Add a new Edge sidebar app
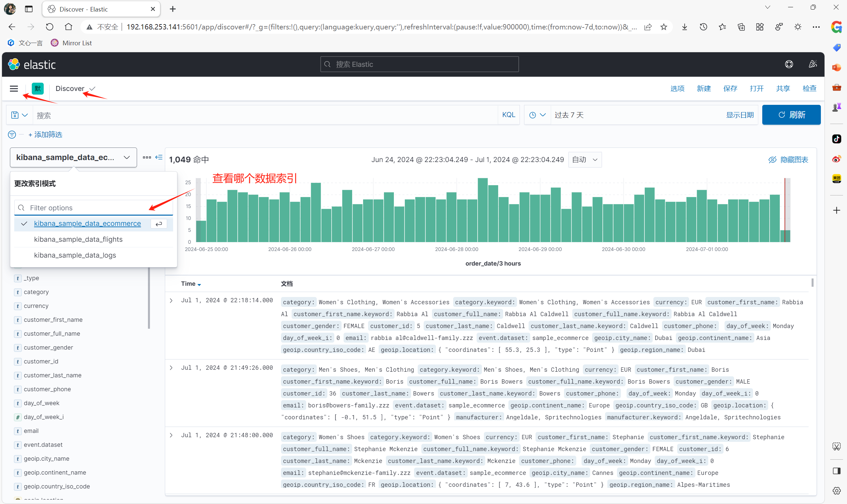The image size is (847, 504). [x=836, y=210]
